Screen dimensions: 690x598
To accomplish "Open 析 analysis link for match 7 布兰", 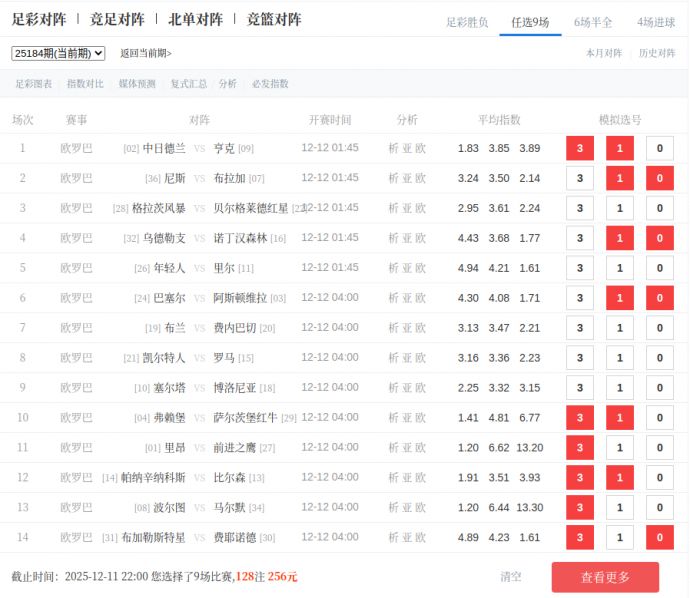I will tap(393, 328).
